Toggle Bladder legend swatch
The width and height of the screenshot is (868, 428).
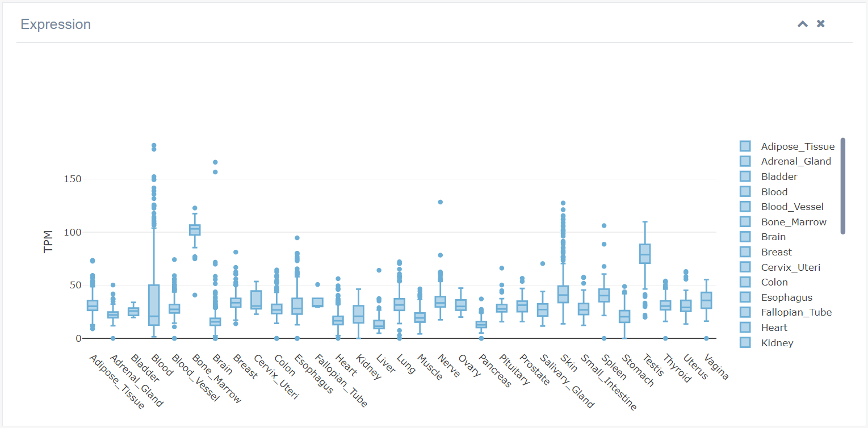[745, 177]
